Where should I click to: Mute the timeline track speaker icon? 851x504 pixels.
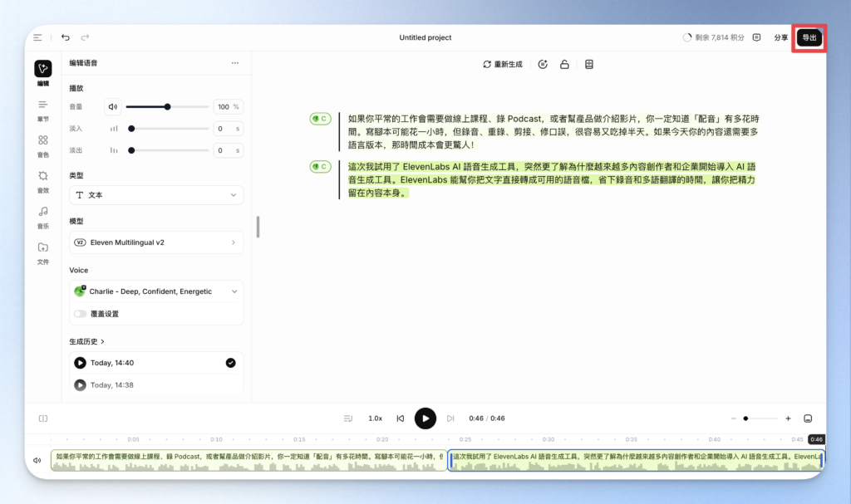37,461
